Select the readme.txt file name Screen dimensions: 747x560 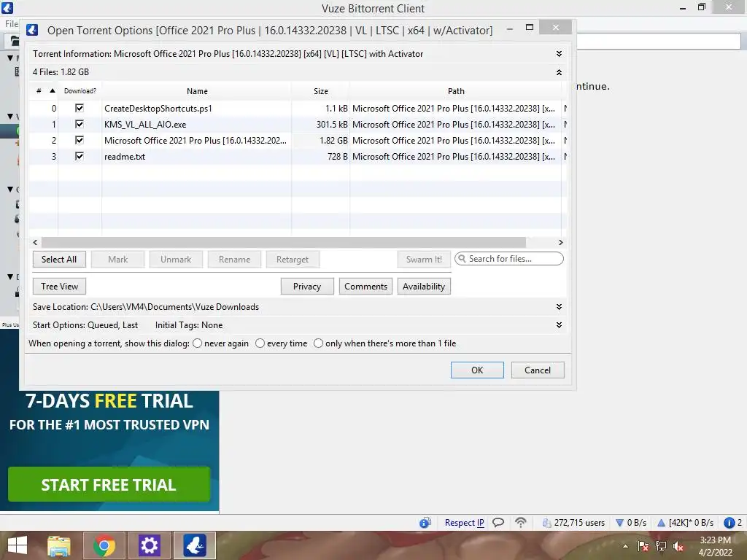pyautogui.click(x=125, y=156)
